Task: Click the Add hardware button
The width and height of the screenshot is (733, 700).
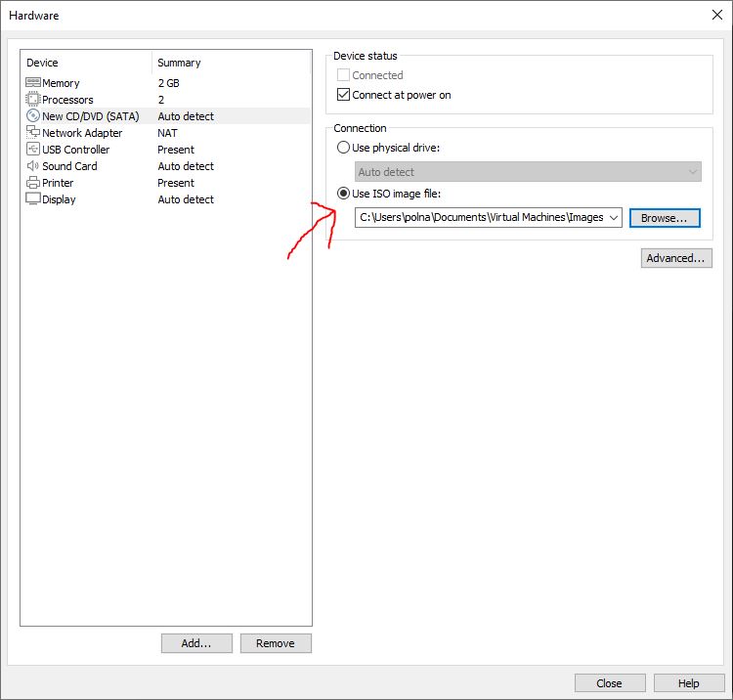Action: (x=196, y=643)
